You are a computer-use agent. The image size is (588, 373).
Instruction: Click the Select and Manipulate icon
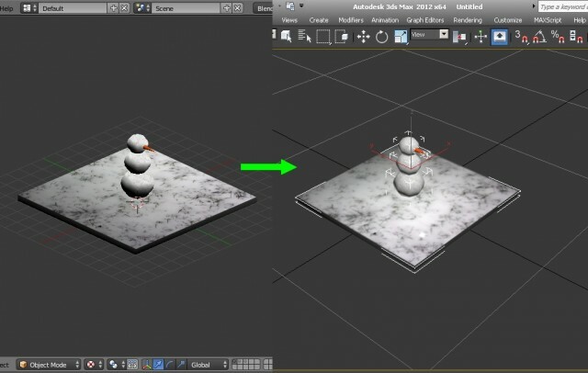pyautogui.click(x=479, y=37)
